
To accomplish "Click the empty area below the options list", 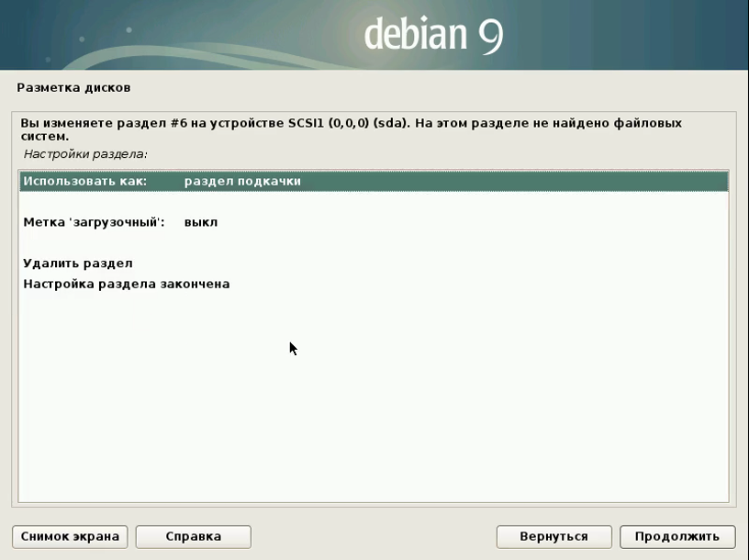I will (x=367, y=413).
